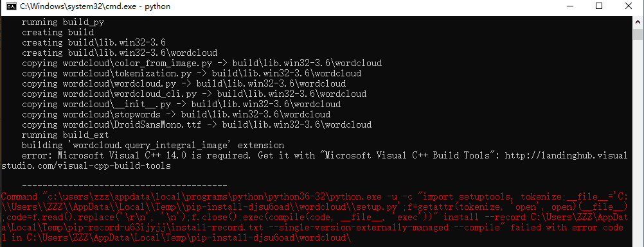Click the 'running build_py' output line
Screen dimensions: 644x247
[x=63, y=22]
